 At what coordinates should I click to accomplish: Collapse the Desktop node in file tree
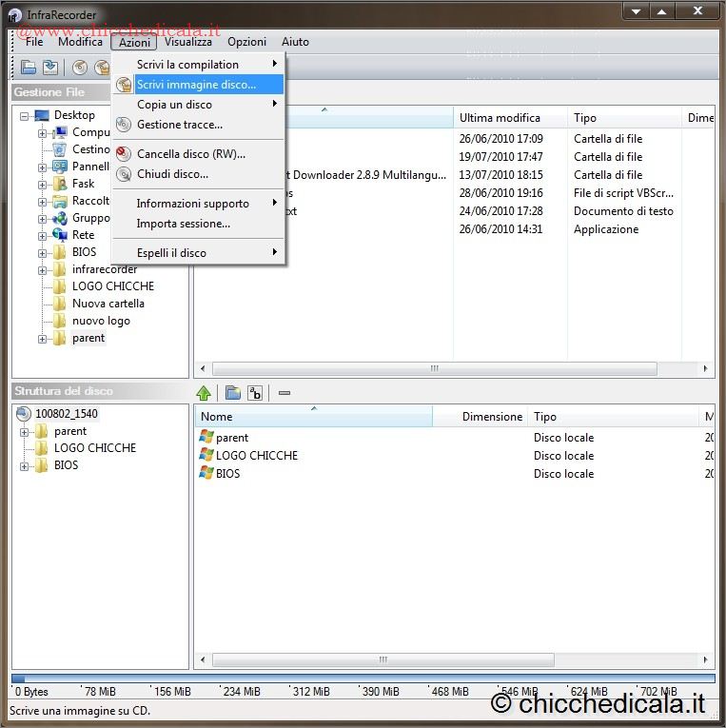coord(25,116)
